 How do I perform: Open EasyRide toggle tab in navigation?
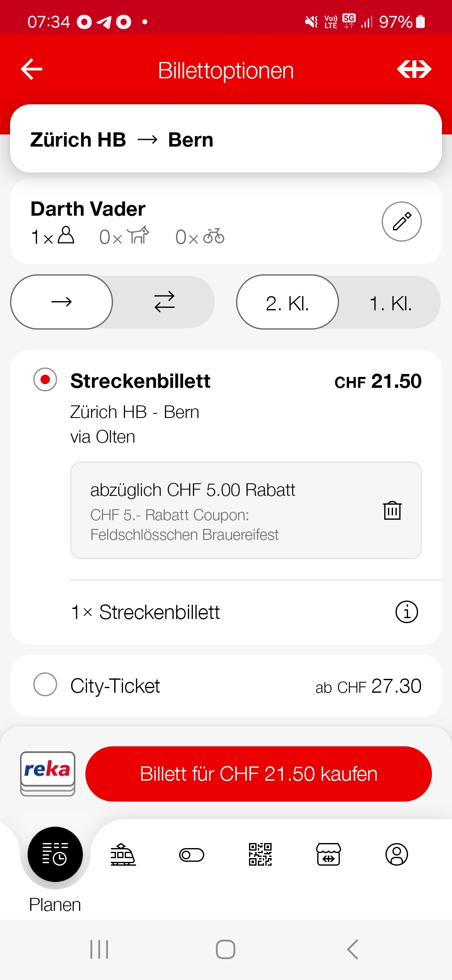(x=192, y=854)
